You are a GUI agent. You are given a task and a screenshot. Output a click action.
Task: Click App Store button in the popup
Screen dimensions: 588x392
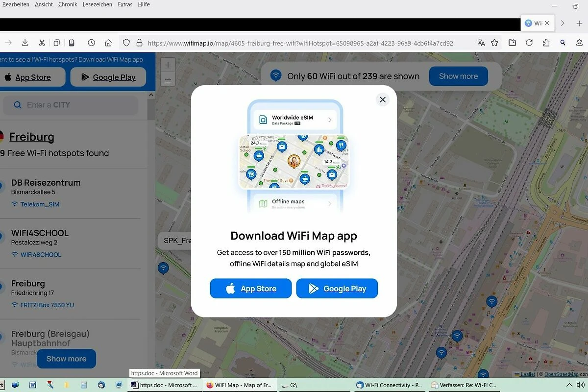251,289
